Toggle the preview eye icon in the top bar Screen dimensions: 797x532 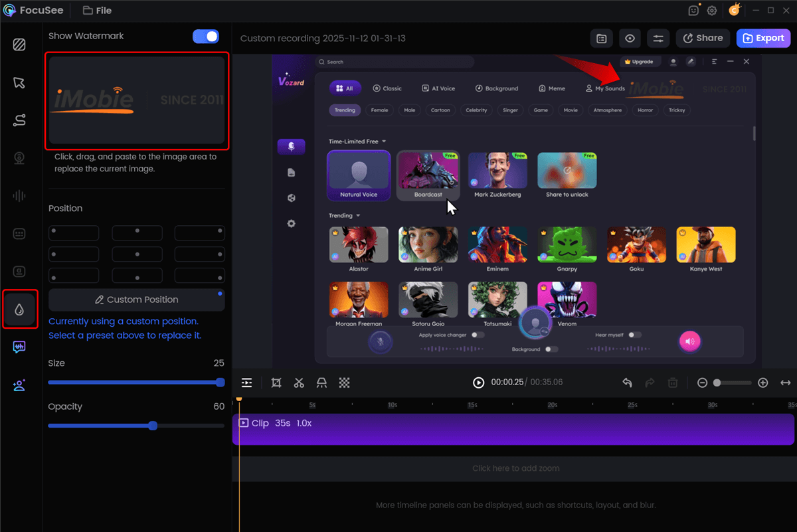[630, 38]
